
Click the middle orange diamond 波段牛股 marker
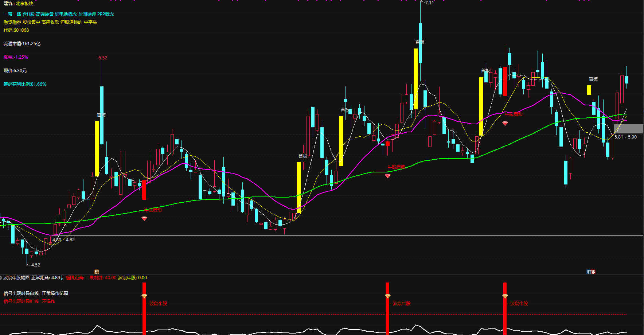387,296
